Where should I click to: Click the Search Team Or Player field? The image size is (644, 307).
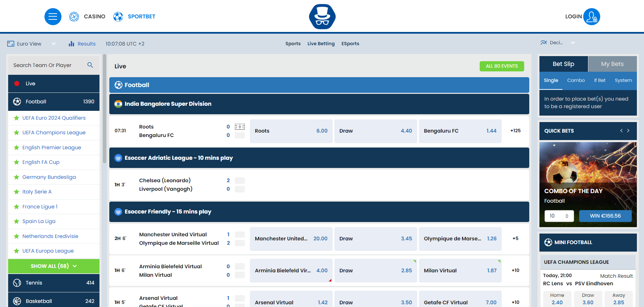coord(48,65)
